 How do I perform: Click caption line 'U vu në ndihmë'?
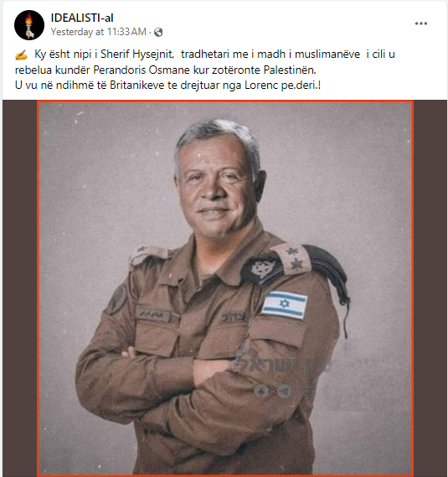(x=167, y=85)
